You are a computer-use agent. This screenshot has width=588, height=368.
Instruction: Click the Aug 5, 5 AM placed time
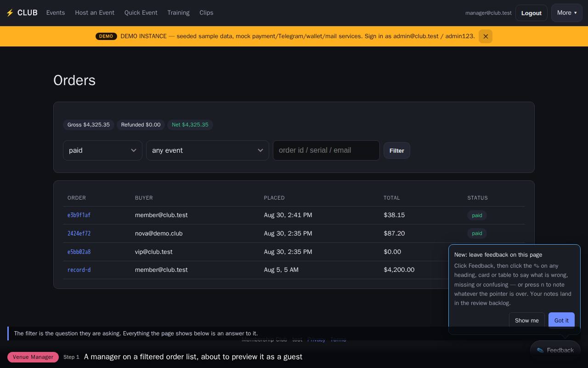click(281, 270)
